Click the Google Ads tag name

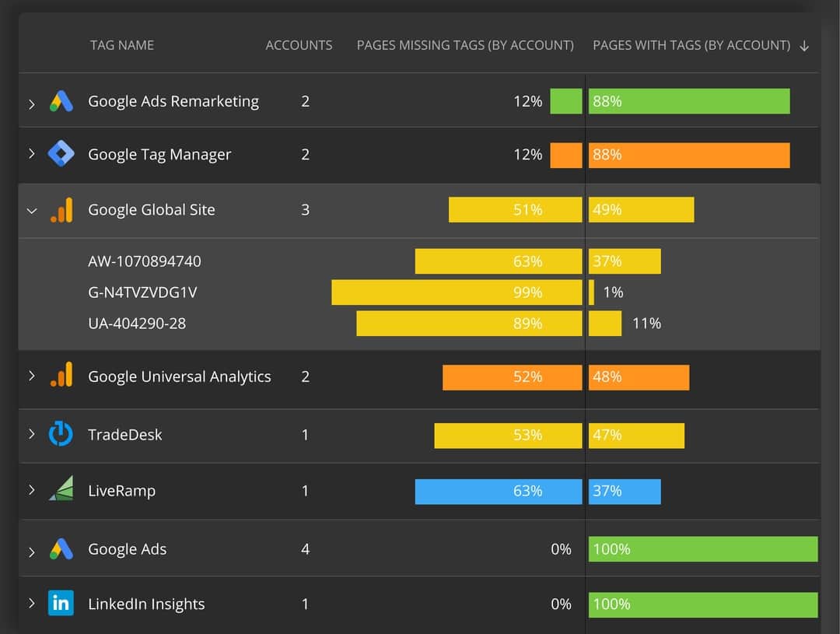coord(127,548)
